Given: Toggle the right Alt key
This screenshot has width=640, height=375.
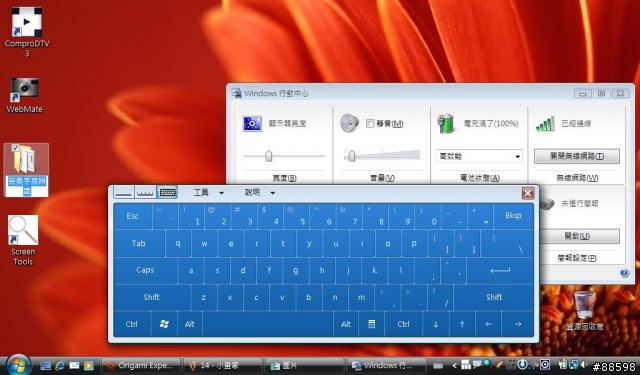Looking at the screenshot, I should tap(346, 324).
